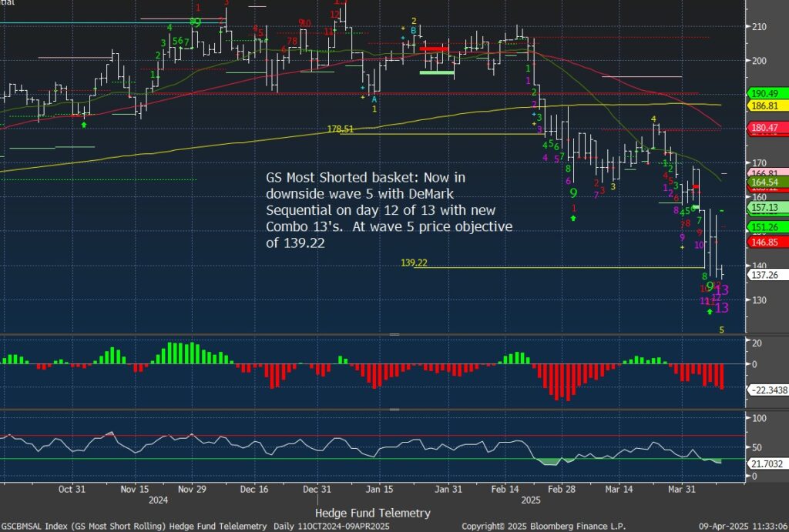Click the cyan wave B label in January
The width and height of the screenshot is (789, 532).
413,31
